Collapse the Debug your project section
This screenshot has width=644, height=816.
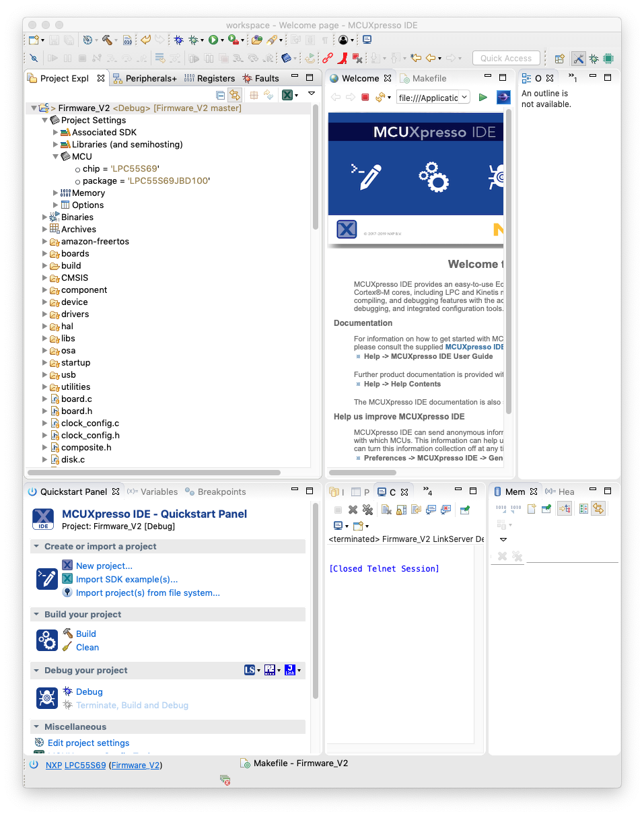tap(36, 671)
